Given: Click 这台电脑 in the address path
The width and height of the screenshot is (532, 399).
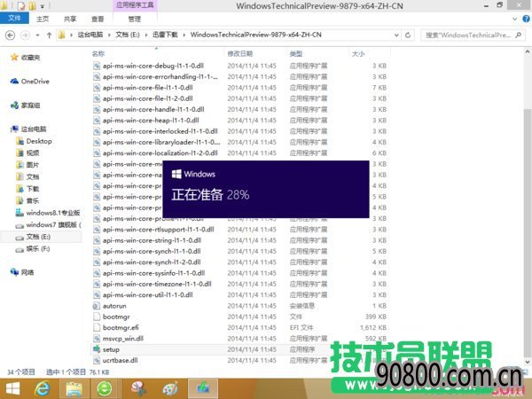Looking at the screenshot, I should click(90, 35).
